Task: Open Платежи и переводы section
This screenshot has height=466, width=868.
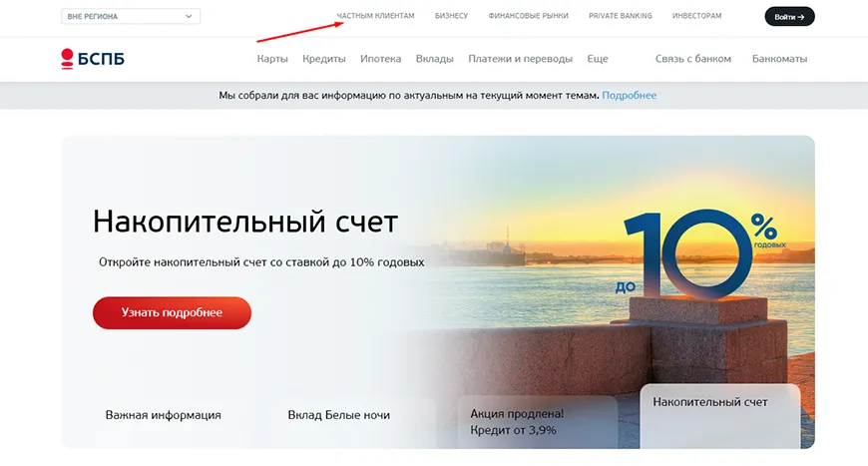Action: pos(521,59)
